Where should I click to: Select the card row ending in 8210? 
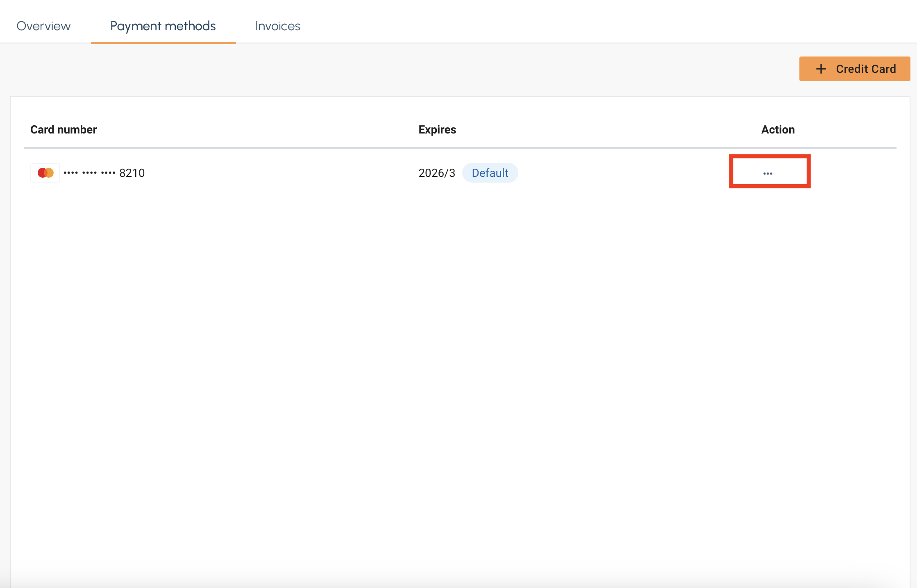pos(103,172)
